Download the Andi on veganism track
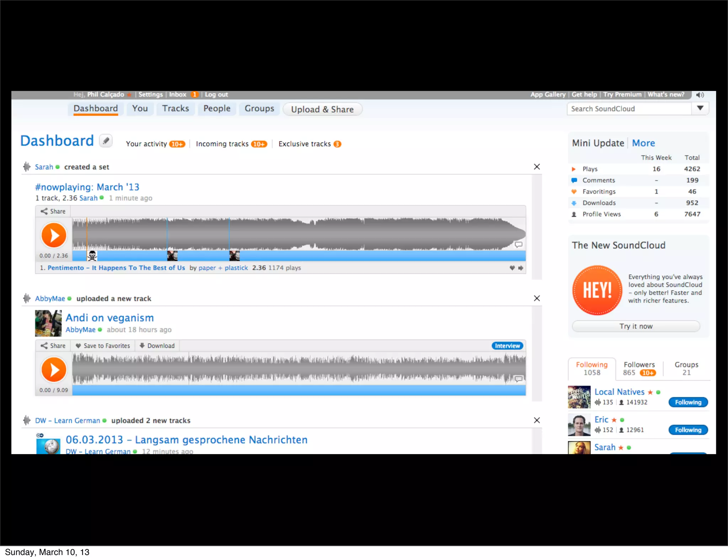728x560 pixels. [x=157, y=346]
